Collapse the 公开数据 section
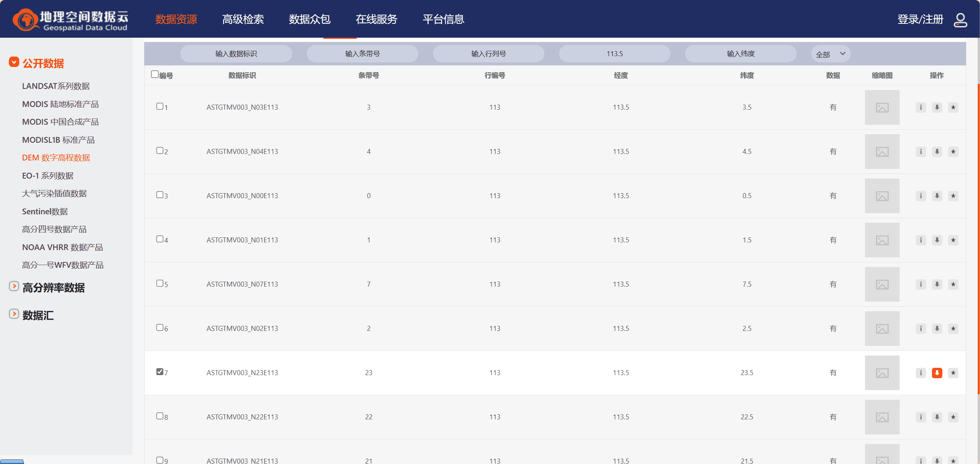 click(x=14, y=62)
